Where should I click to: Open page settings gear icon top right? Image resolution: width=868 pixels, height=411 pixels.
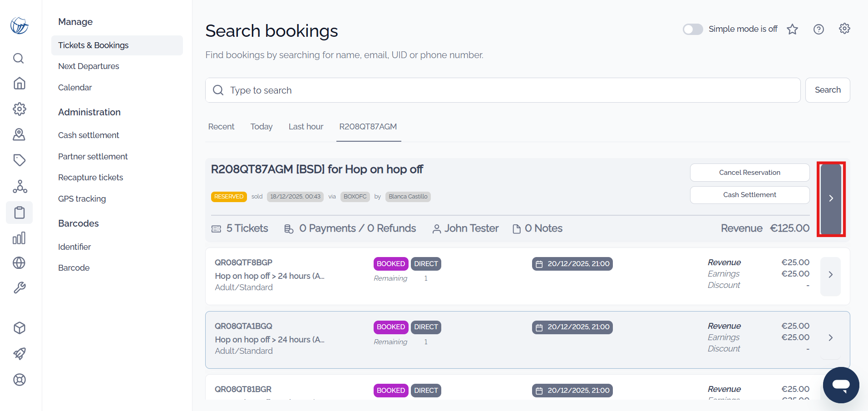pos(844,29)
